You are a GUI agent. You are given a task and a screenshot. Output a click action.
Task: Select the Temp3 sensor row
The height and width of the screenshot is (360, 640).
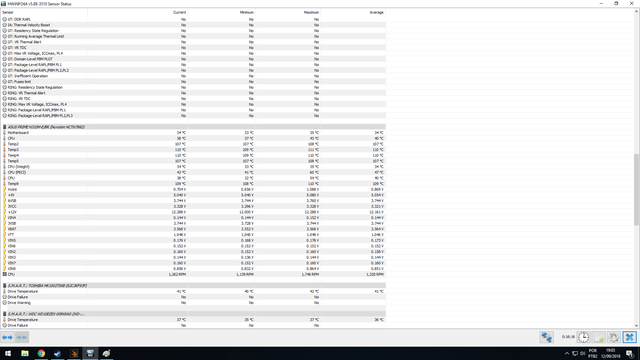193,150
